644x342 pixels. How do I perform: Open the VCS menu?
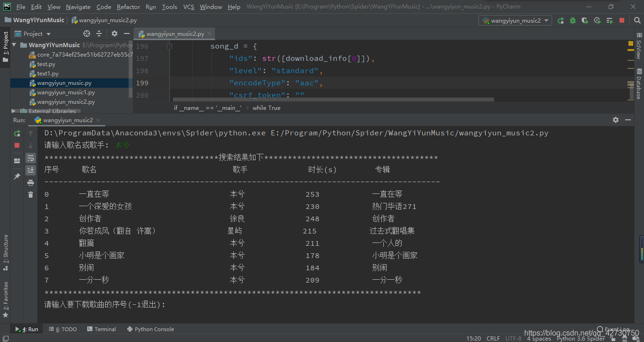[x=189, y=7]
